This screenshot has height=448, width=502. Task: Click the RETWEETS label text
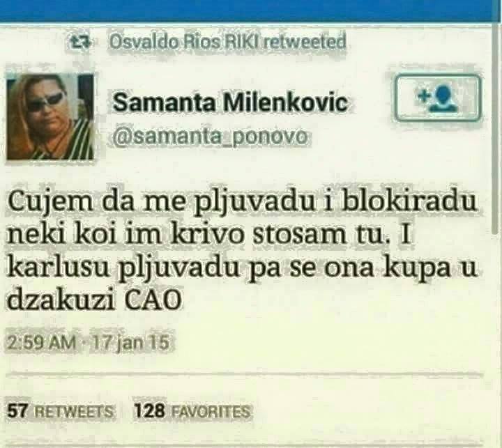pos(73,411)
